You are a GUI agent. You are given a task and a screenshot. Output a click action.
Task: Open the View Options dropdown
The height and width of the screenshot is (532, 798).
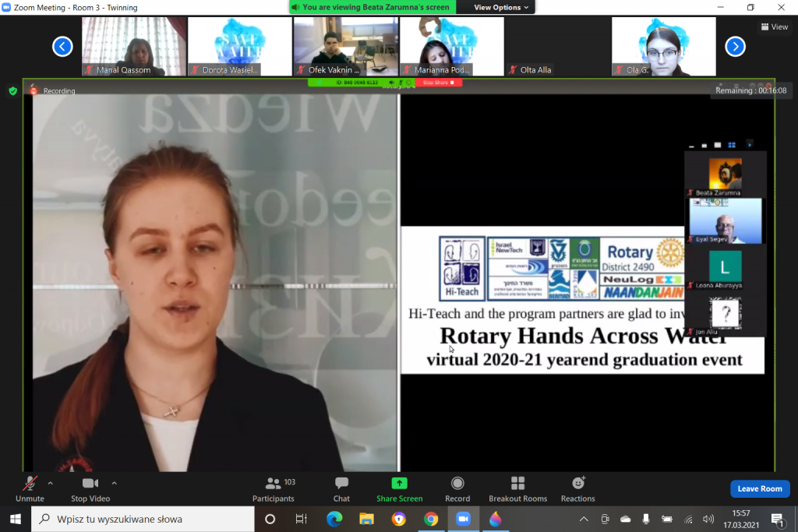pos(501,7)
